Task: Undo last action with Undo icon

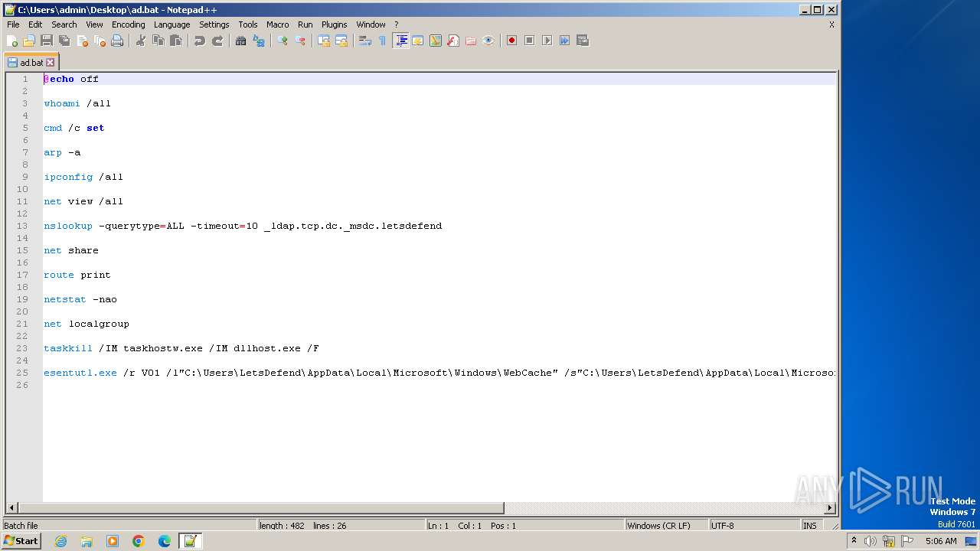Action: [x=200, y=41]
